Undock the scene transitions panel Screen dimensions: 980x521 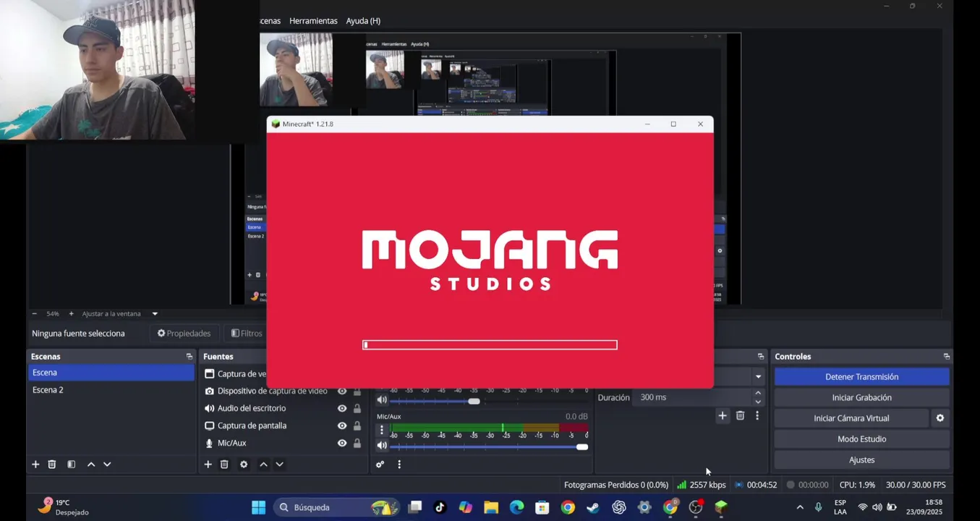(x=760, y=357)
